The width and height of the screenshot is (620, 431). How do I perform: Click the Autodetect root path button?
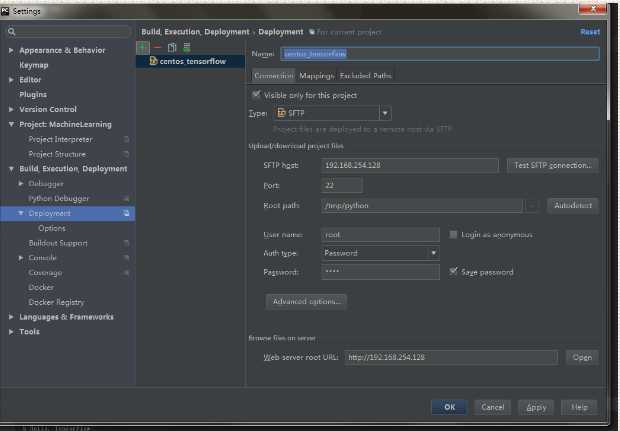[x=573, y=206]
